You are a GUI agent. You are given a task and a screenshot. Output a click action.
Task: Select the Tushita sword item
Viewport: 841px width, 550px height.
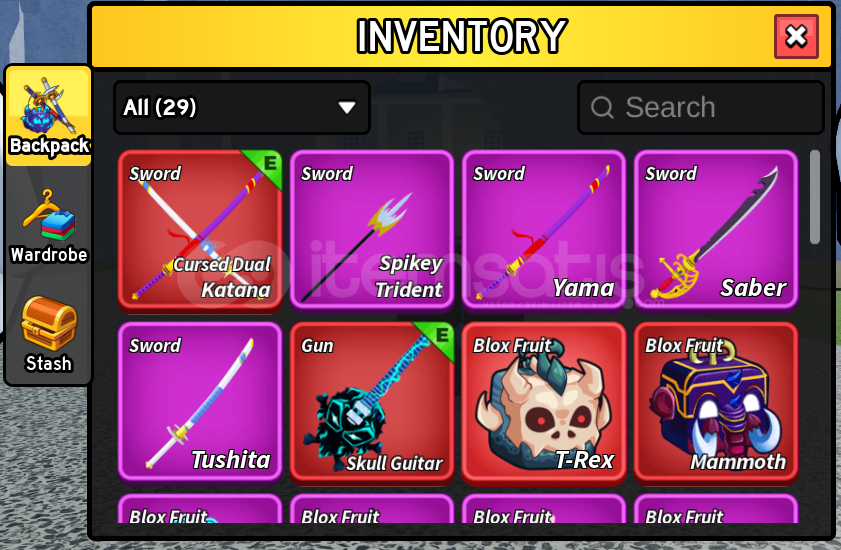(200, 402)
